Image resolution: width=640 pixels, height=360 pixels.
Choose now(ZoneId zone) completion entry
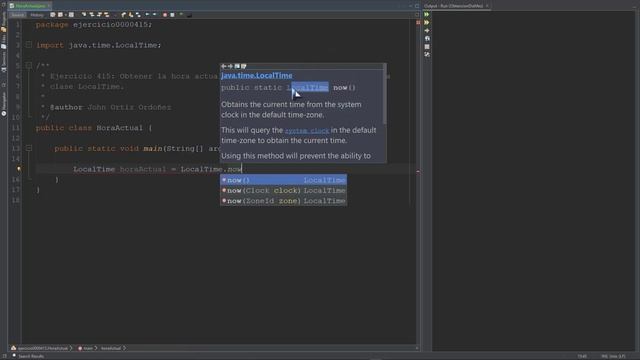click(284, 201)
